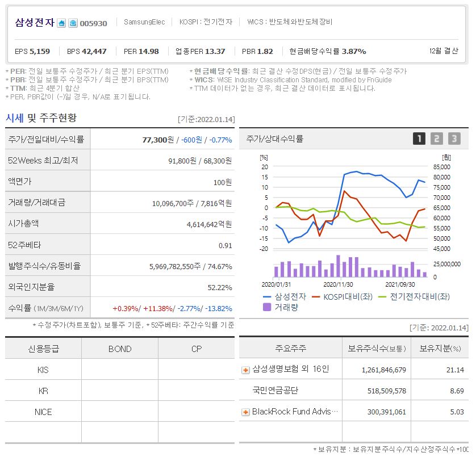Click the BOND column header
Image resolution: width=476 pixels, height=461 pixels.
click(x=120, y=349)
